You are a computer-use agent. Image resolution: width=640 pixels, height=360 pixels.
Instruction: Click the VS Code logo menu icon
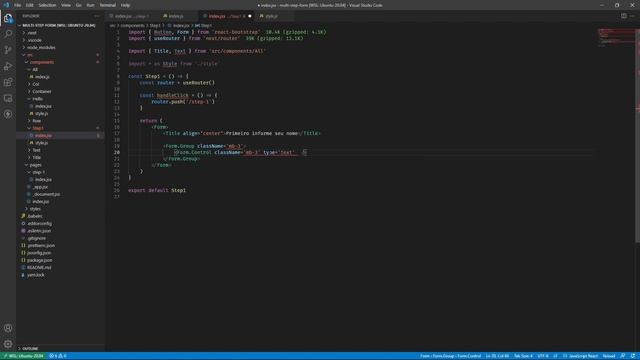point(6,5)
